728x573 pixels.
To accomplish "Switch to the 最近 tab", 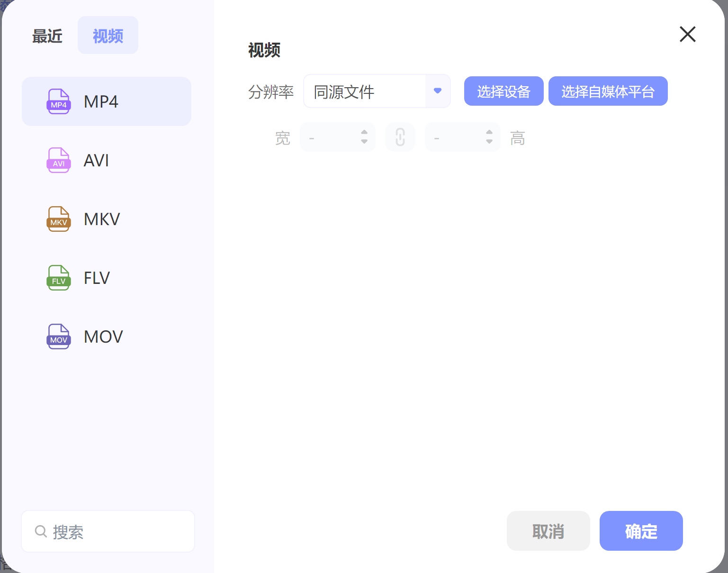I will click(47, 35).
